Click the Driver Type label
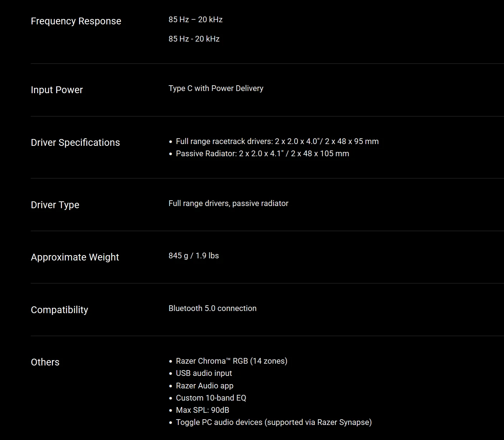The image size is (504, 440). 55,205
